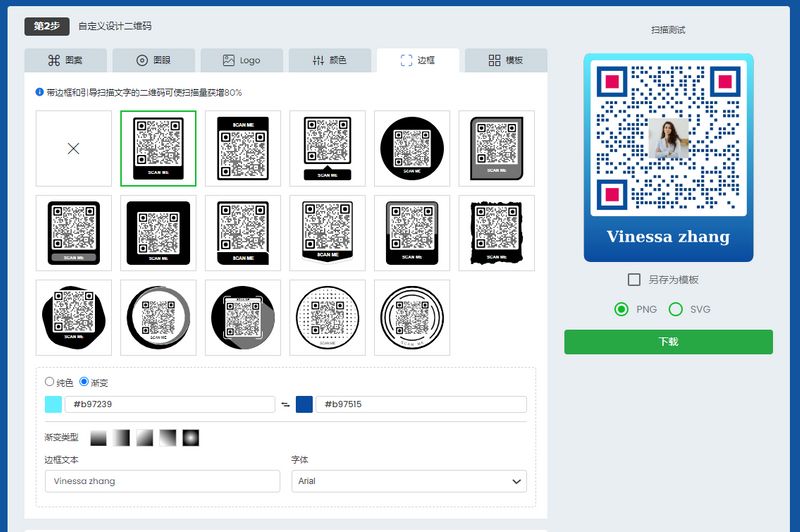The height and width of the screenshot is (532, 800).
Task: Select the opposite diagonal gradient type, fourth icon
Action: pos(168,438)
